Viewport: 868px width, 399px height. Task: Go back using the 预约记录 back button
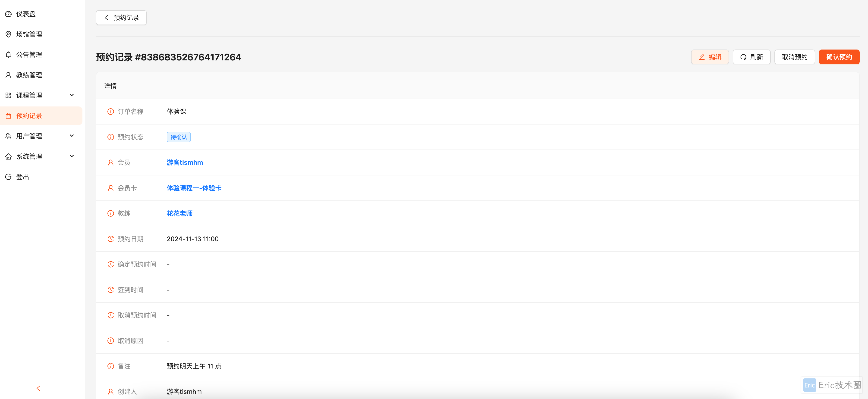click(121, 18)
